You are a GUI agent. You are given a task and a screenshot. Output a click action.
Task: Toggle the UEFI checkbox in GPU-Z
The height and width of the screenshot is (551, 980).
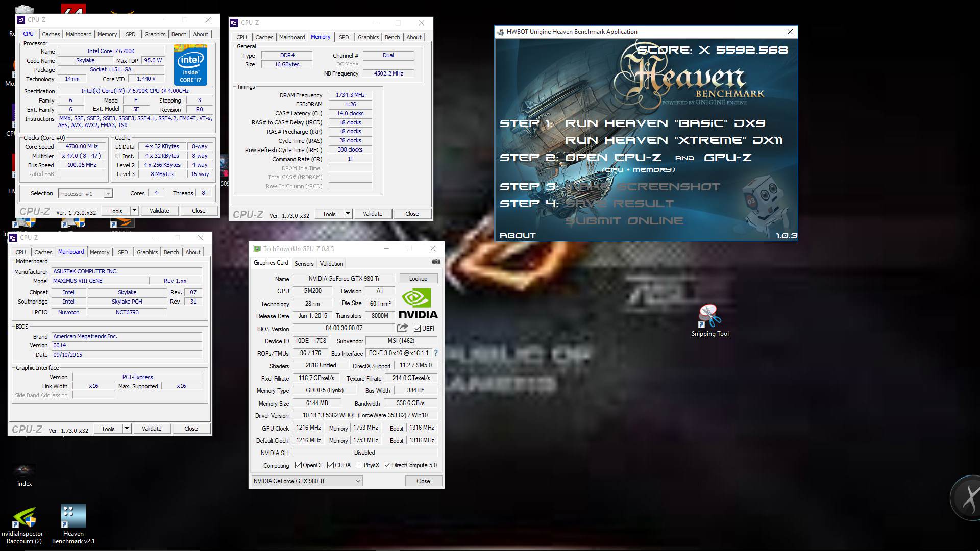(x=417, y=329)
